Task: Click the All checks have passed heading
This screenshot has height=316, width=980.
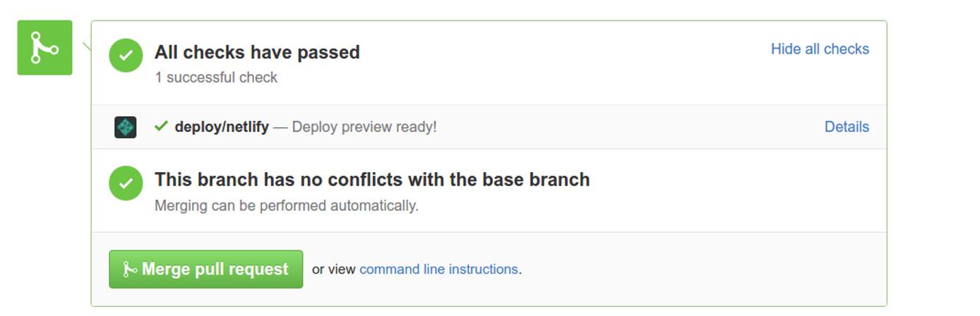Action: [257, 52]
